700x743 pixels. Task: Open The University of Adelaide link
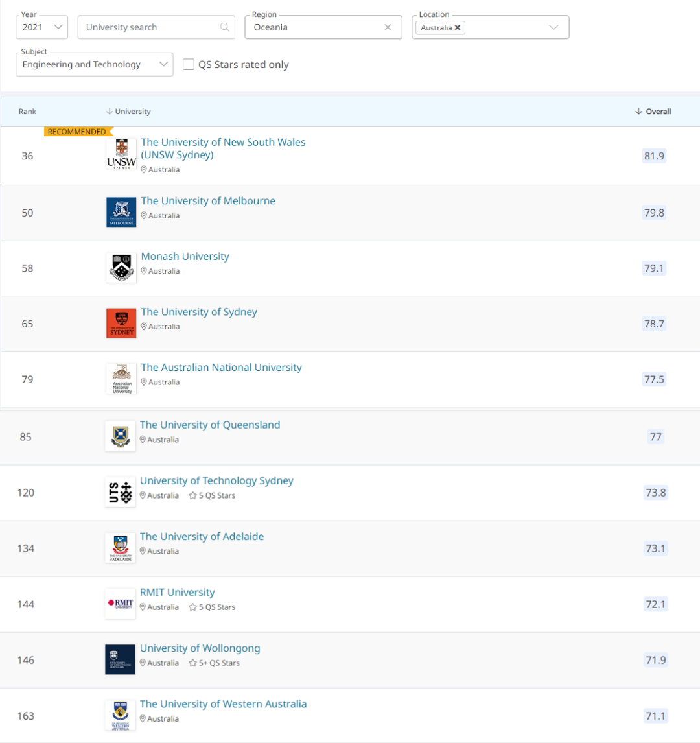(x=202, y=536)
